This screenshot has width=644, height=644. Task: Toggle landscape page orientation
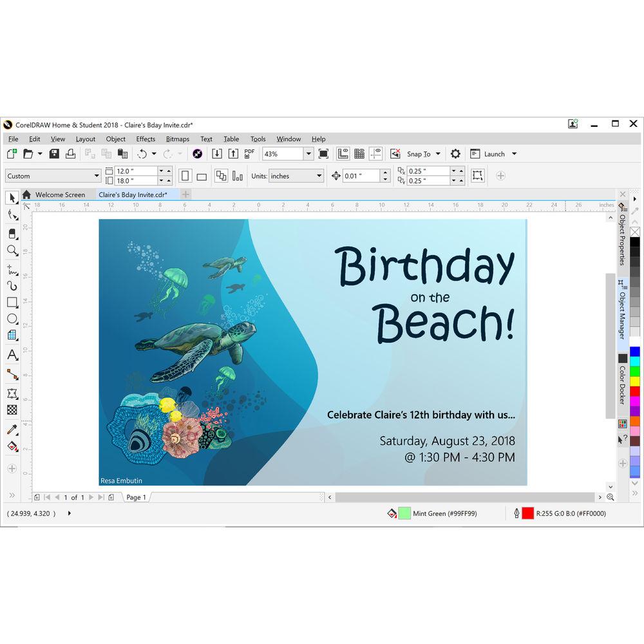[x=202, y=175]
